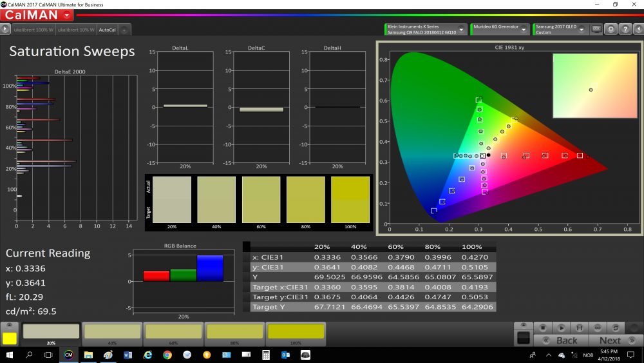Screen dimensions: 644x363
Task: Open Internet Explorer from taskbar
Action: [x=147, y=355]
